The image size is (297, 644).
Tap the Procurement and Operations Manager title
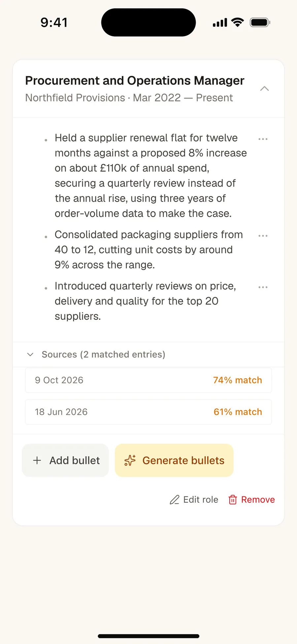pos(135,81)
